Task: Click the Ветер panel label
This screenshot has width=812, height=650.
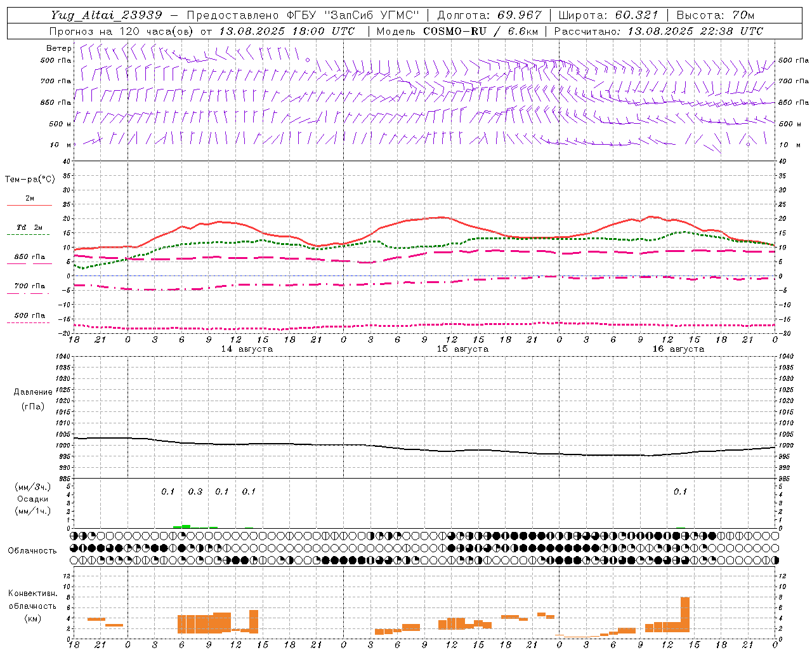Action: pos(59,48)
